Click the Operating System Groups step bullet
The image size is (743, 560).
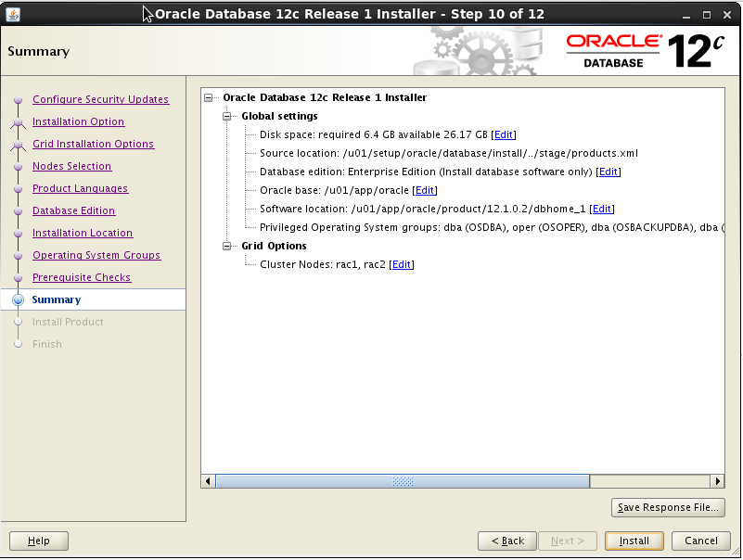[x=18, y=256]
